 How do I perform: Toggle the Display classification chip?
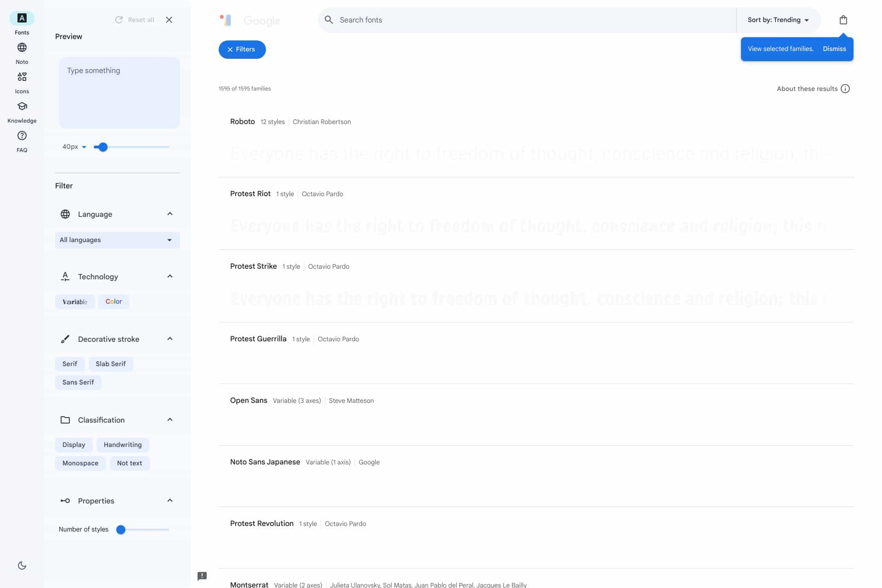point(74,445)
